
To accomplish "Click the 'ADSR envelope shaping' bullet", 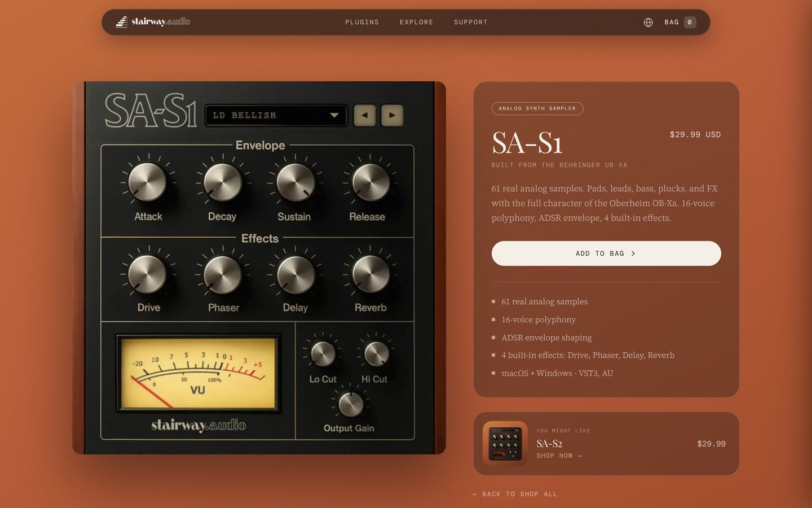I will pos(546,338).
